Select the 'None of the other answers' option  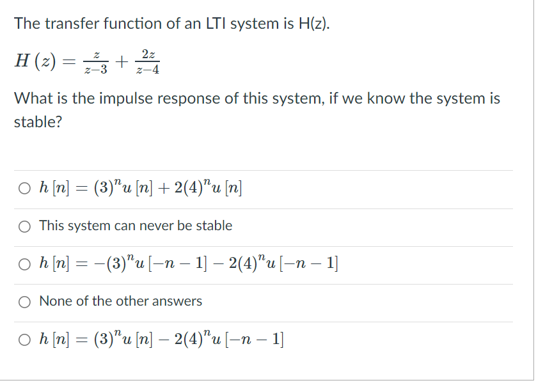coord(24,301)
